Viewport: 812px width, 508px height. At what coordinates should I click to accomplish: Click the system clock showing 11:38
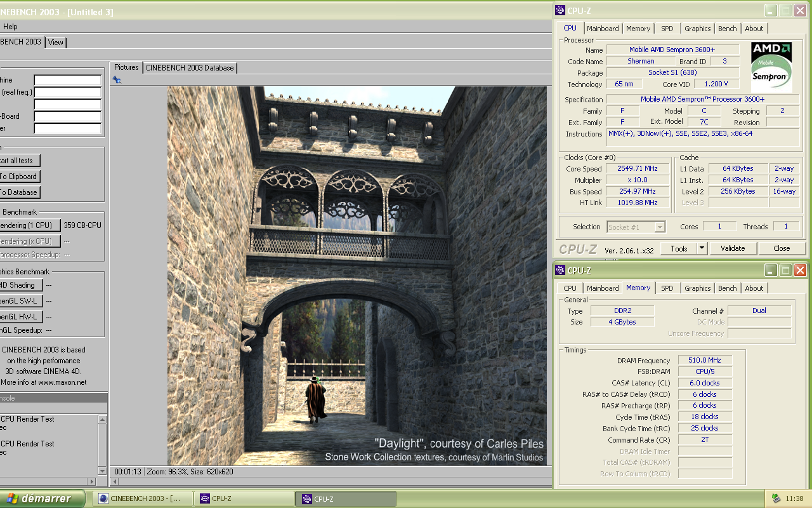click(794, 499)
